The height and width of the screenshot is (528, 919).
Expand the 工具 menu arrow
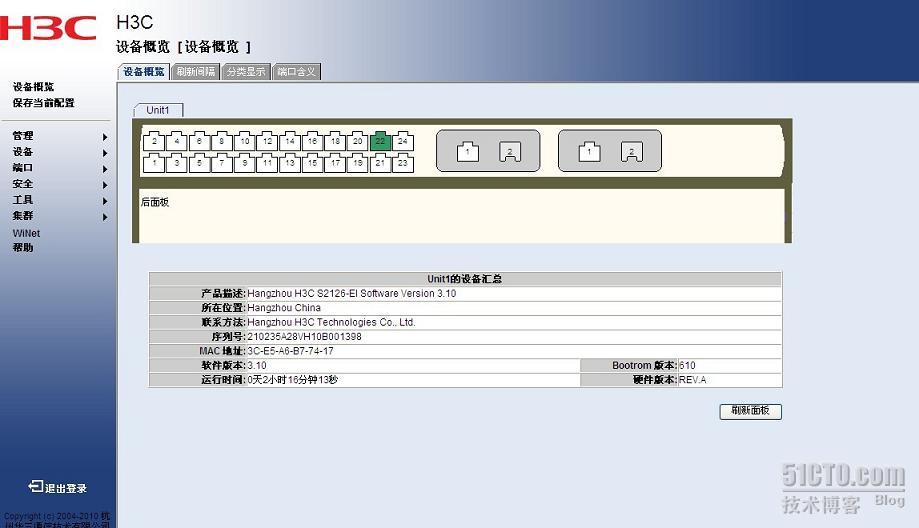coord(105,201)
